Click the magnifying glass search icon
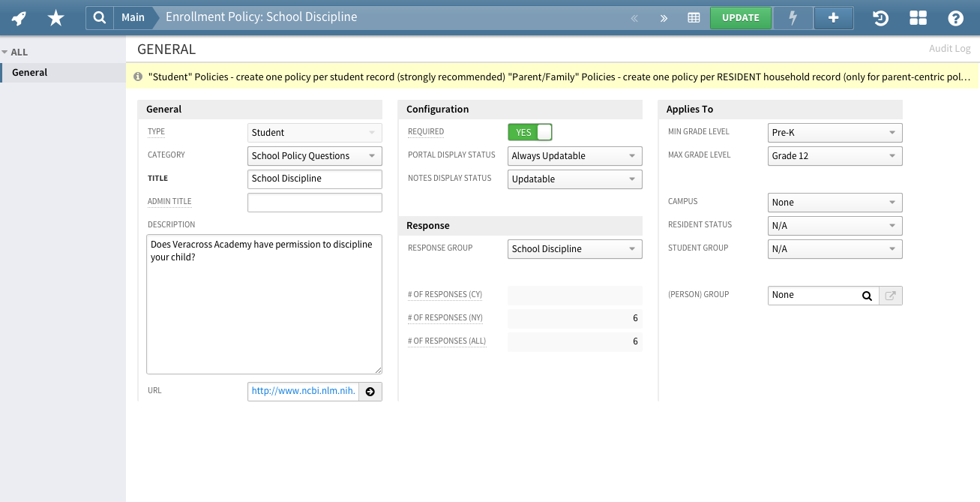Screen dimensions: 980x502 [100, 17]
